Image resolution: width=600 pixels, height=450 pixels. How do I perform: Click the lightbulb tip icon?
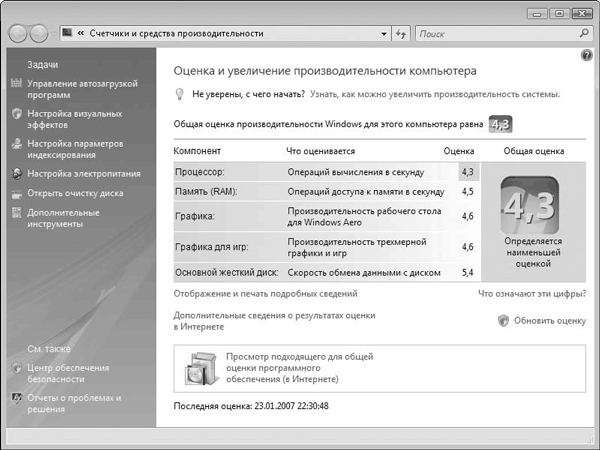click(180, 94)
